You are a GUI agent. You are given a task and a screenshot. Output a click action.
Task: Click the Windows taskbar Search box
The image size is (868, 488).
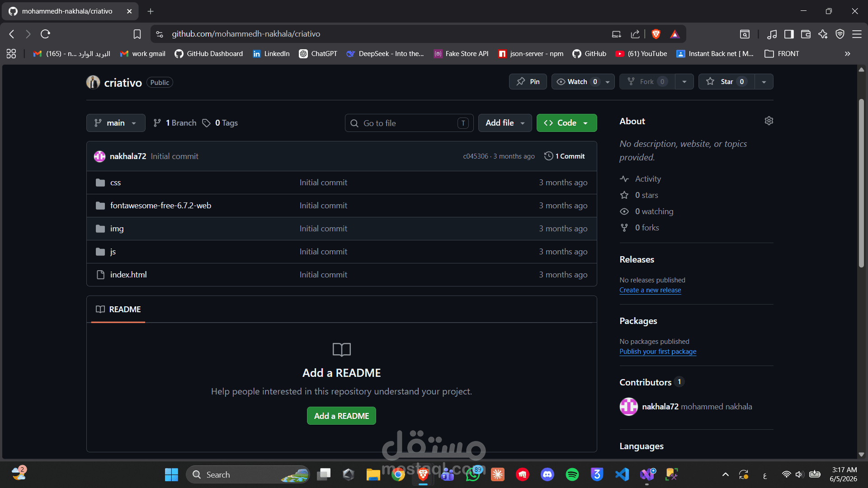click(x=248, y=474)
